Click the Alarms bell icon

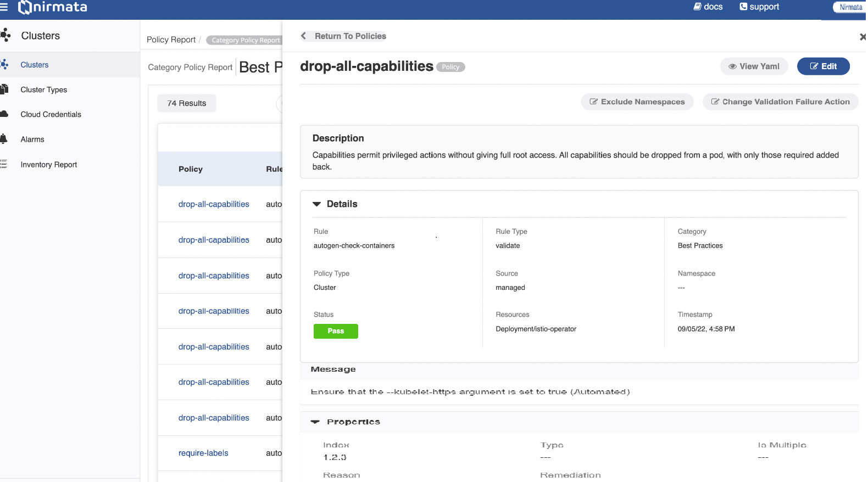coord(4,139)
